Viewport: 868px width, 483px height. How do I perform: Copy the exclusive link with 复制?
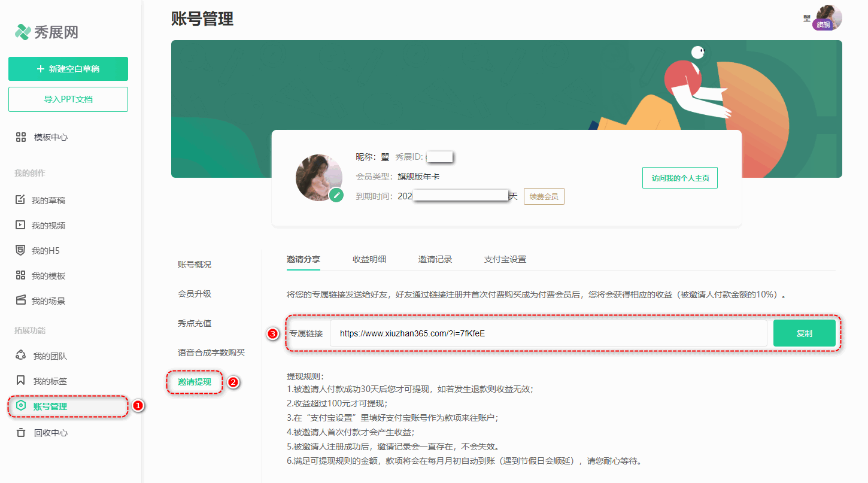[805, 333]
